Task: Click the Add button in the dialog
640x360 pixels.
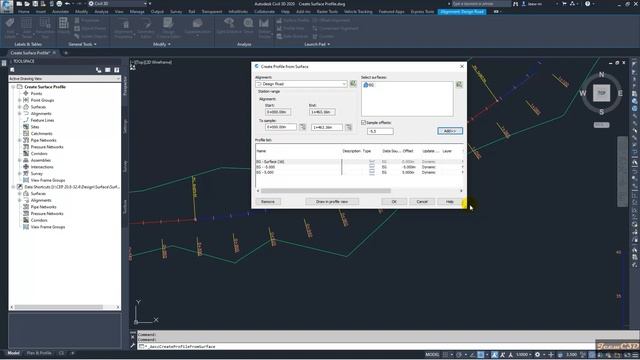Action: pyautogui.click(x=450, y=131)
